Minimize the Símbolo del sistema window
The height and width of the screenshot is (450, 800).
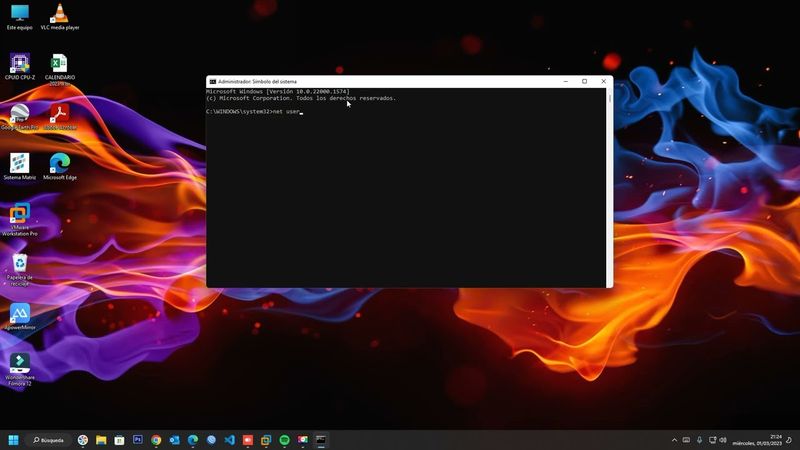[566, 82]
